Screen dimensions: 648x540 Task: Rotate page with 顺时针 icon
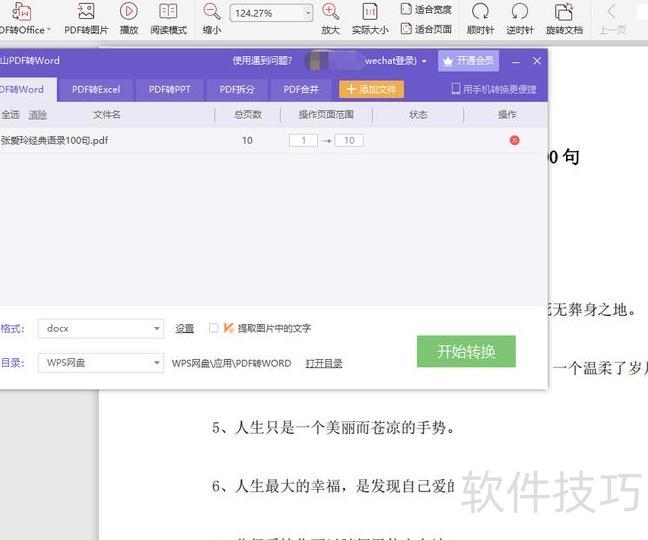(480, 13)
